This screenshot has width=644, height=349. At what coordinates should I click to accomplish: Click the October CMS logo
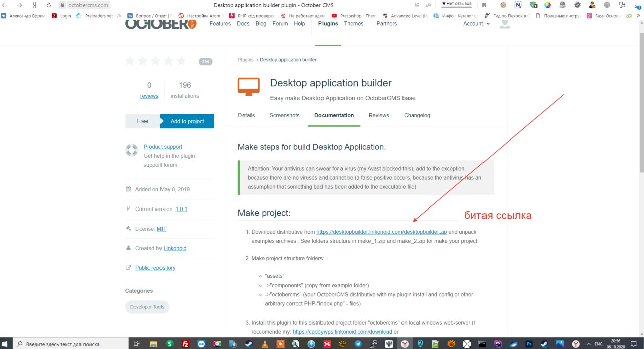point(161,24)
